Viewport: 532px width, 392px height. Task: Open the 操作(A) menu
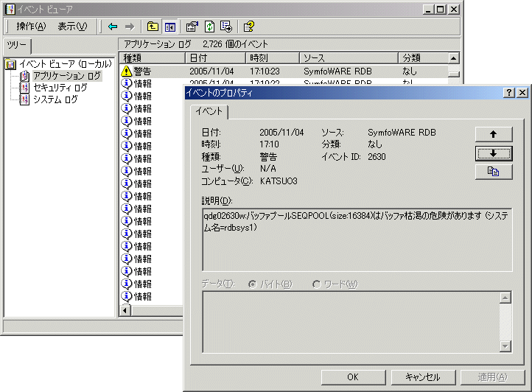click(31, 27)
